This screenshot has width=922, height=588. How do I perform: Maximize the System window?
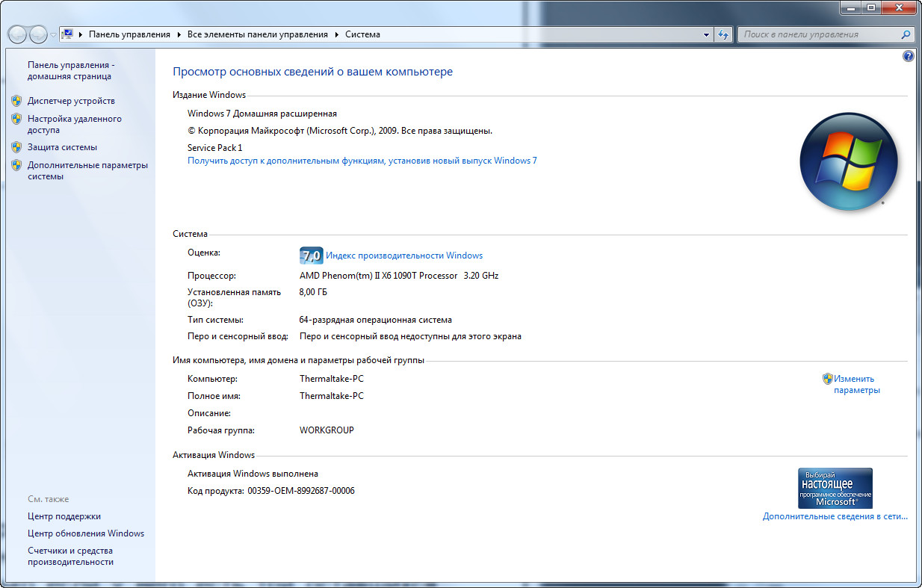click(x=871, y=7)
